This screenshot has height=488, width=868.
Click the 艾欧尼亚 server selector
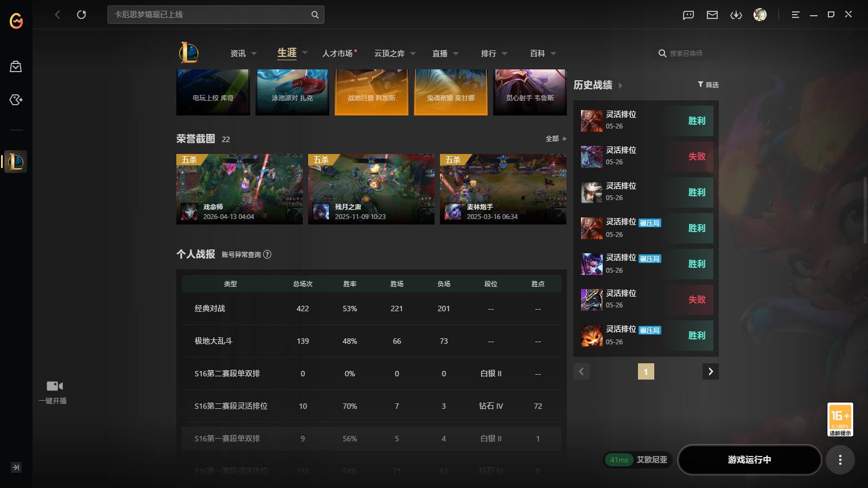[x=652, y=460]
